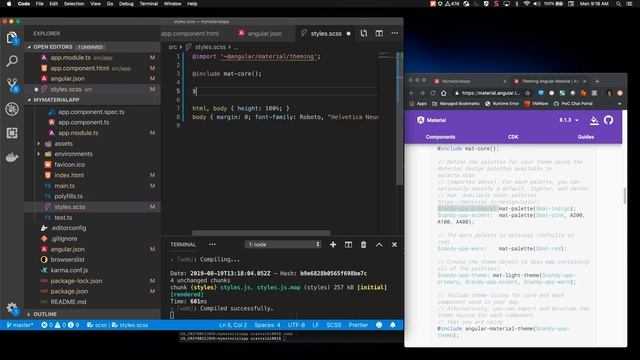Open the Explorer view in the activity bar
Screen dimensions: 640x360
[12, 38]
